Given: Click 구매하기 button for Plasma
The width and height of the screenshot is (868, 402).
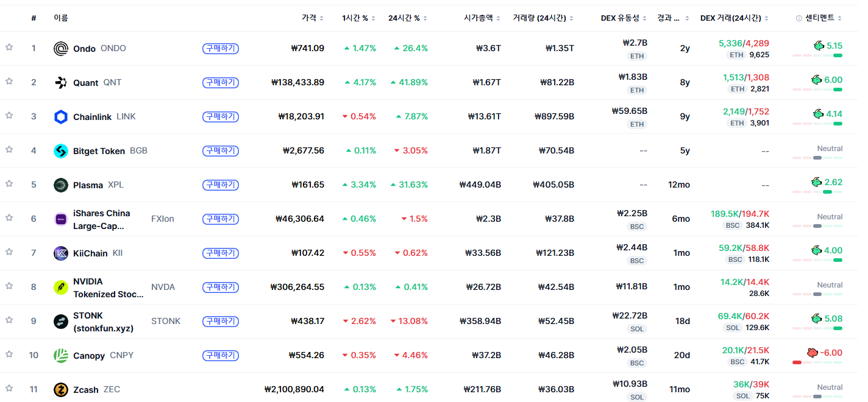Looking at the screenshot, I should pyautogui.click(x=220, y=185).
